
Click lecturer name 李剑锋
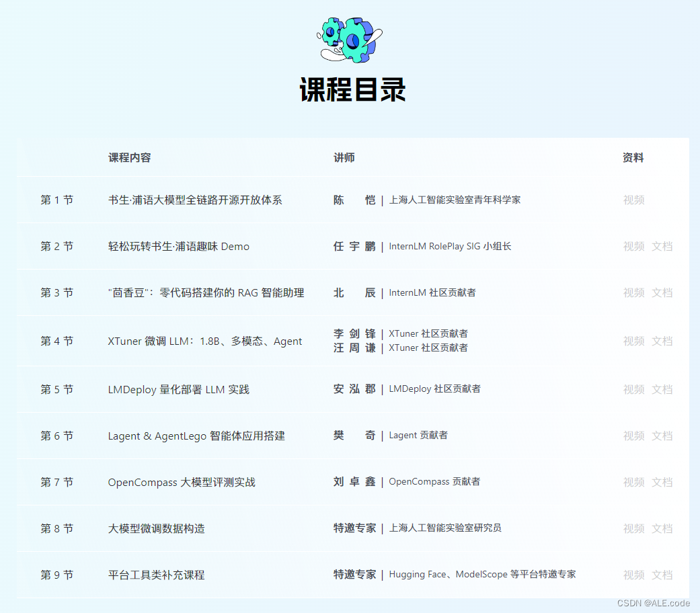coord(354,333)
